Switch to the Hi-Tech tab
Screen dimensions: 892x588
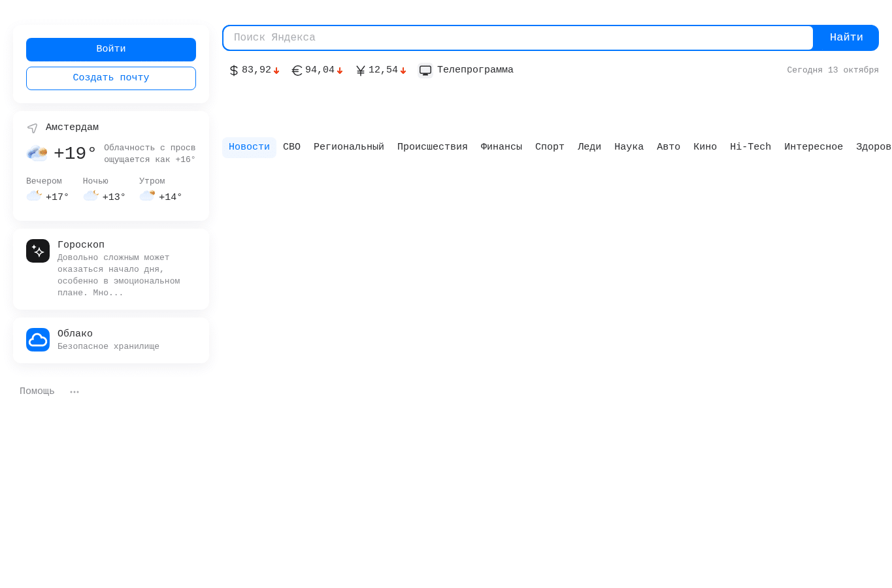tap(750, 148)
